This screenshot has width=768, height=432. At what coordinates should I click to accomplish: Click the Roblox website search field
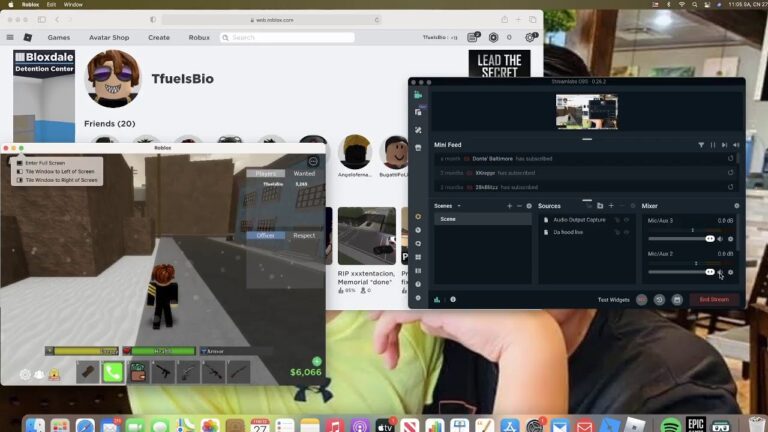click(x=288, y=38)
